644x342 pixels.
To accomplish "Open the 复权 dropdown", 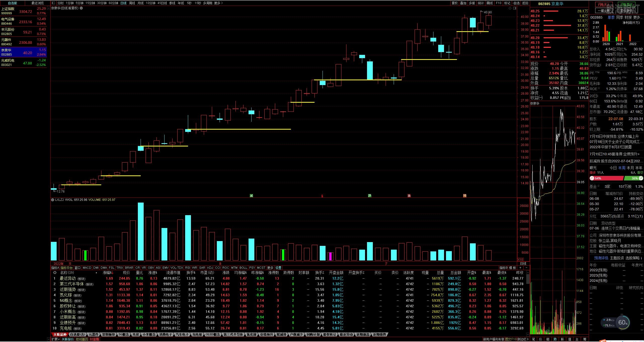I will tap(455, 3).
